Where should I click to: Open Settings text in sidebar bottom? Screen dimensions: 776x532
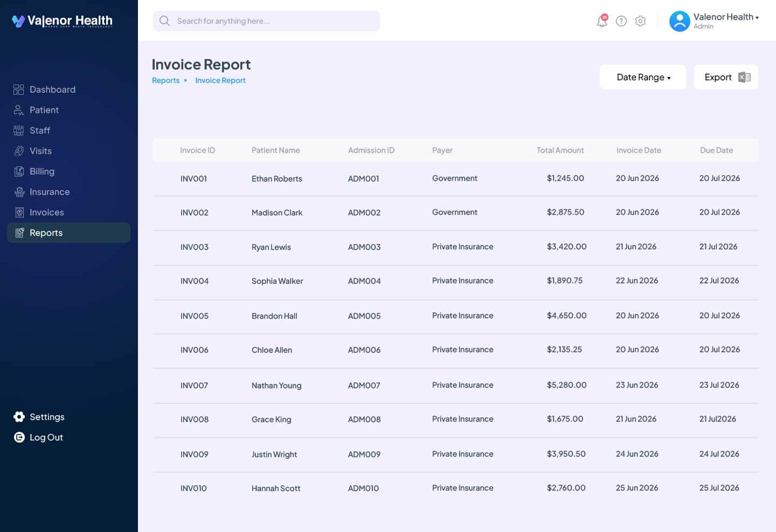(47, 417)
